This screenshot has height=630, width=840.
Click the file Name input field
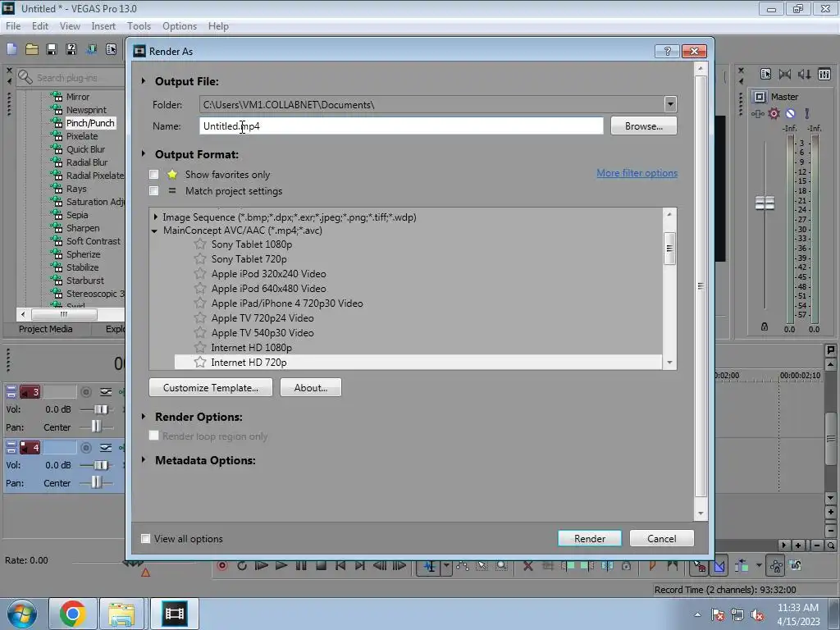tap(401, 126)
